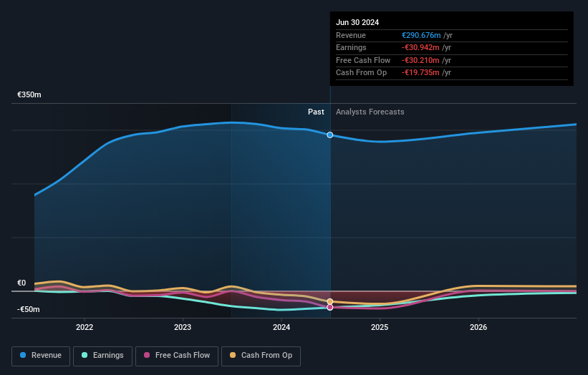Screen dimensions: 588x375
Task: Click the 'Cash From Op' tooltip row label
Action: tap(361, 73)
